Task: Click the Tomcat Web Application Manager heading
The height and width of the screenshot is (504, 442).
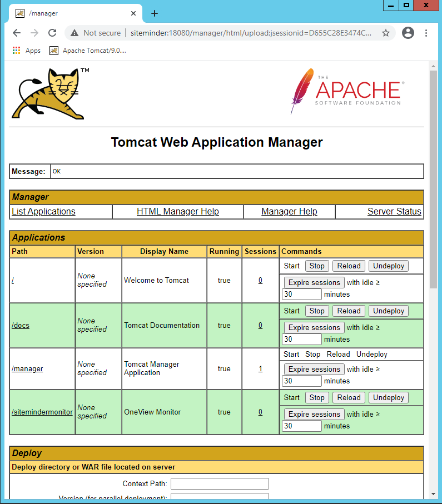Action: click(217, 142)
